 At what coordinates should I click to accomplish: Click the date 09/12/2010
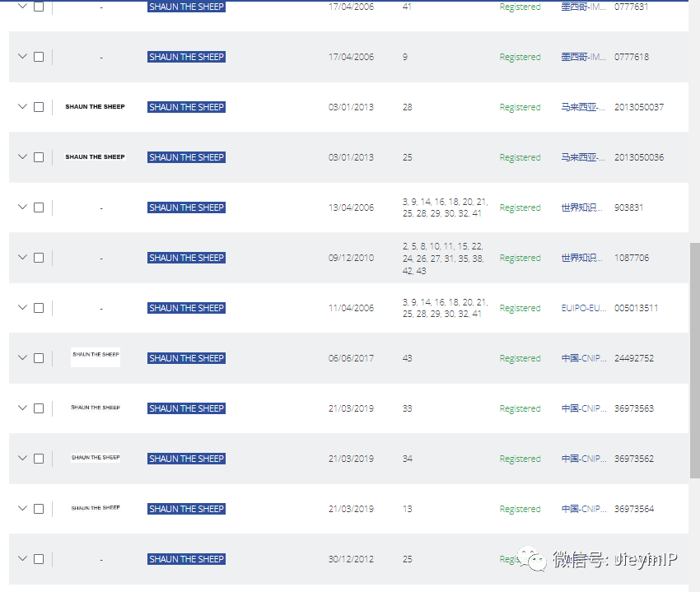(351, 258)
